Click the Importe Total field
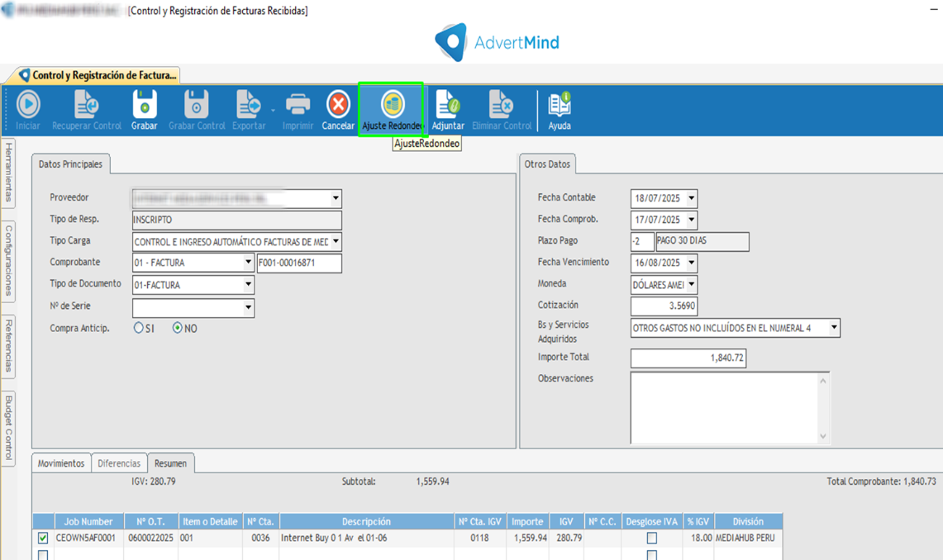 tap(688, 358)
